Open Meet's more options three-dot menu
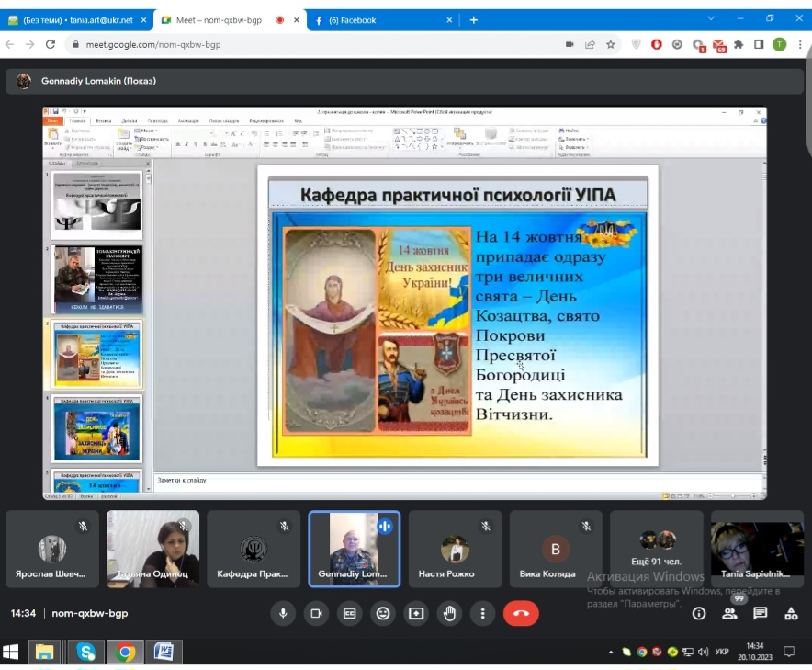The image size is (812, 670). tap(482, 614)
